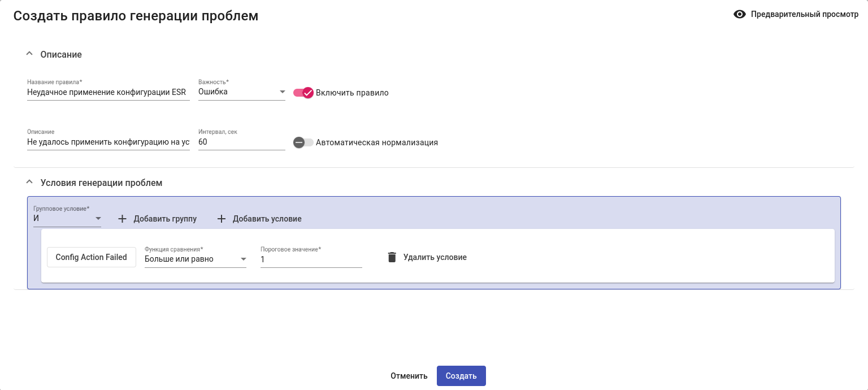This screenshot has width=868, height=390.
Task: Click the plus icon for adding group
Action: coord(122,219)
